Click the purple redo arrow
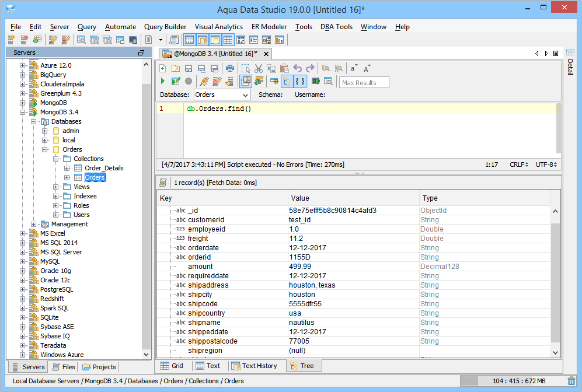This screenshot has width=582, height=392. pos(310,68)
